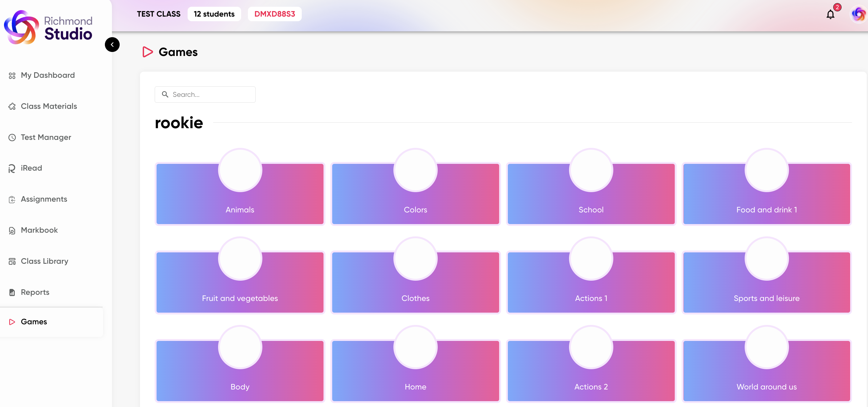Click the Class Materials puzzle icon
This screenshot has height=407, width=868.
[x=12, y=106]
